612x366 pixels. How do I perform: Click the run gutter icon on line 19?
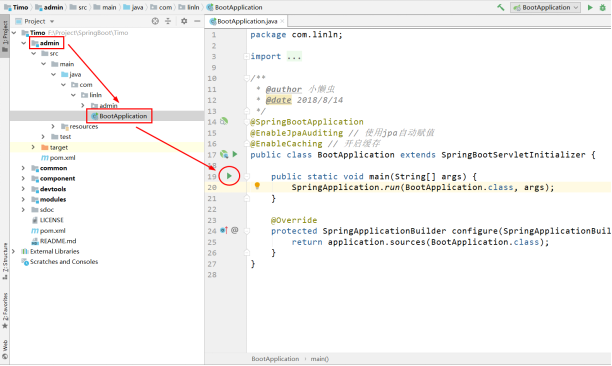pyautogui.click(x=229, y=176)
